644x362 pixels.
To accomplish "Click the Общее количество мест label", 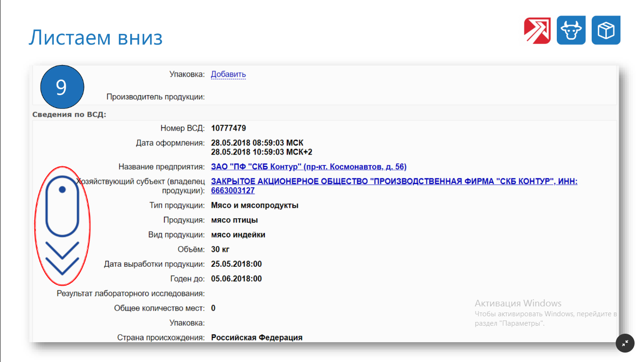I will [x=159, y=308].
